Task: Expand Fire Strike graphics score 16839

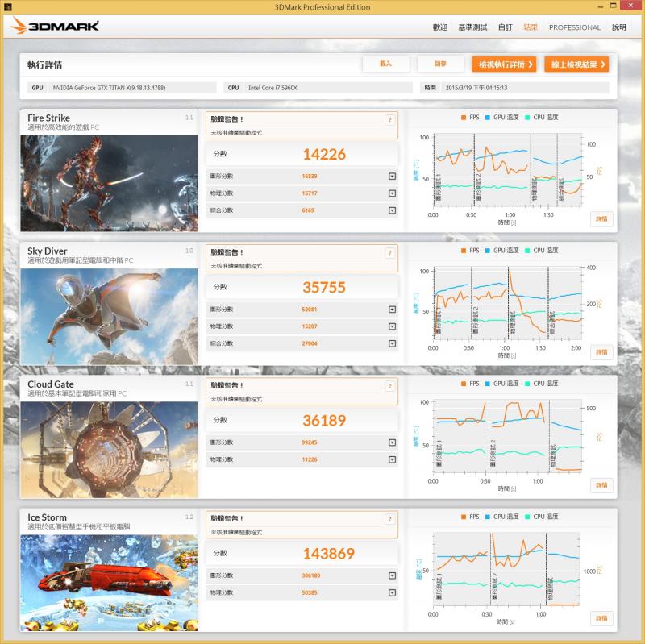Action: tap(392, 176)
